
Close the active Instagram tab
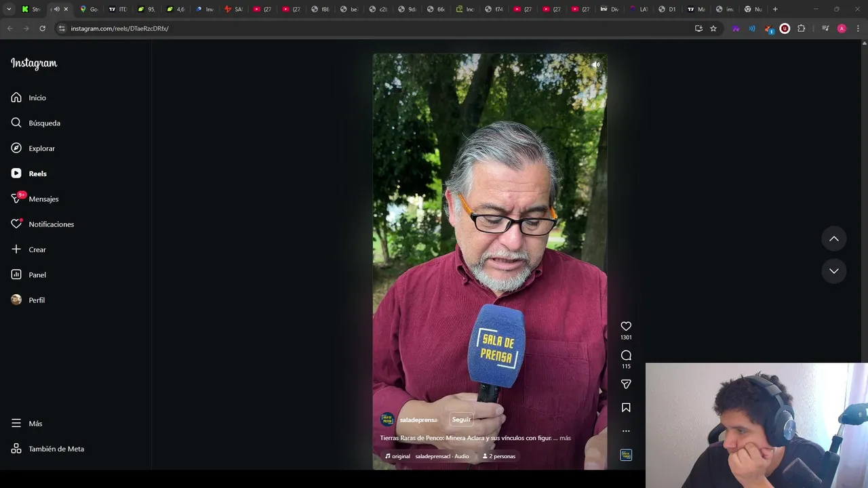(x=66, y=9)
